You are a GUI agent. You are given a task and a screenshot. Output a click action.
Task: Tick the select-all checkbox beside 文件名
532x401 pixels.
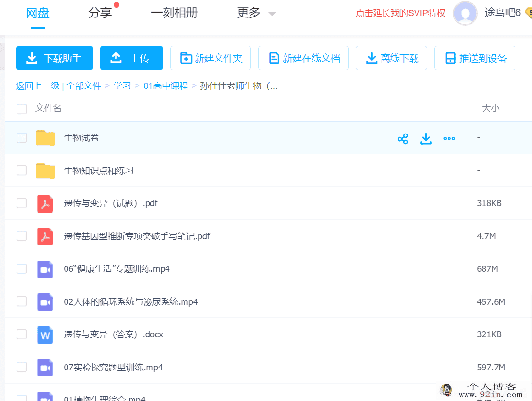(22, 109)
